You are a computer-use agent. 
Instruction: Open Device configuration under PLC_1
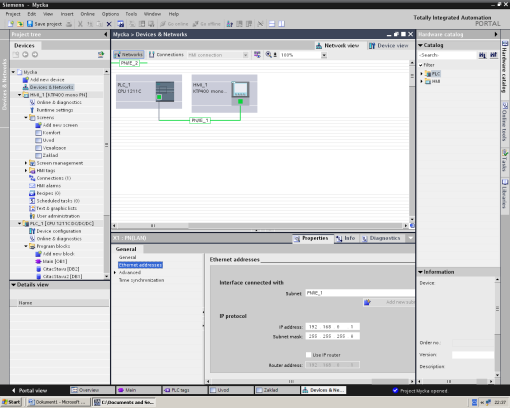pyautogui.click(x=59, y=231)
